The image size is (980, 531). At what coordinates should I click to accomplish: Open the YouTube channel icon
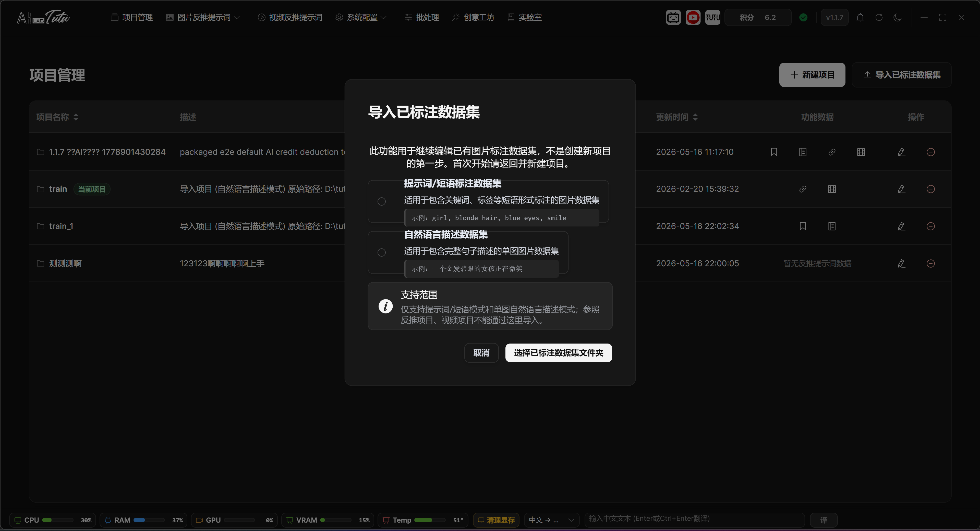pyautogui.click(x=693, y=18)
